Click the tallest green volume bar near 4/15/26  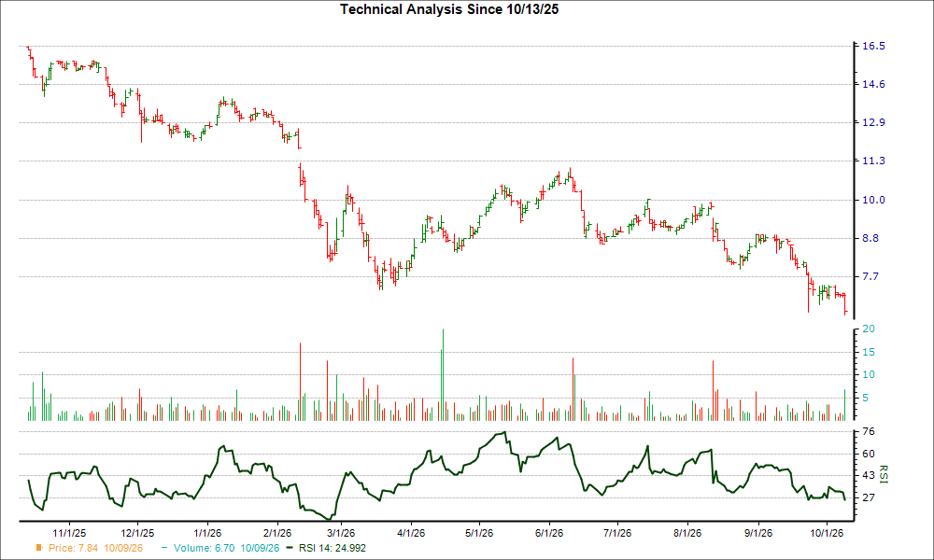coord(443,375)
